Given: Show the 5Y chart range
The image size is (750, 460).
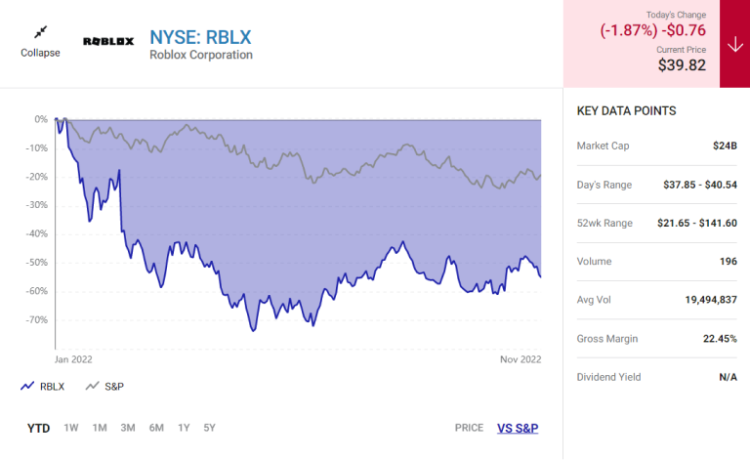Looking at the screenshot, I should (x=210, y=428).
